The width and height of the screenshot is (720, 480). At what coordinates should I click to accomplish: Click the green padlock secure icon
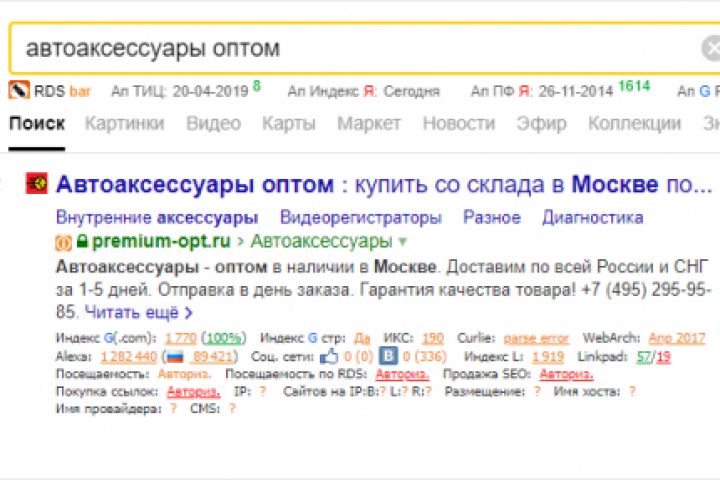(82, 241)
